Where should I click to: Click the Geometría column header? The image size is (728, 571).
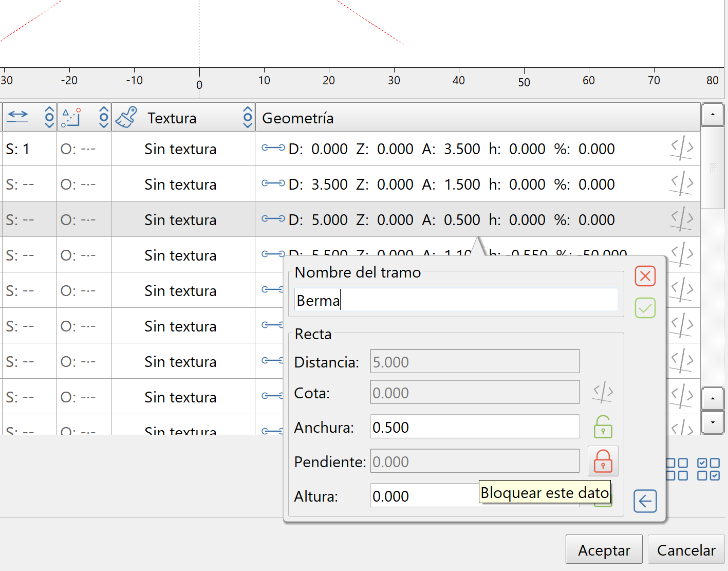point(478,118)
